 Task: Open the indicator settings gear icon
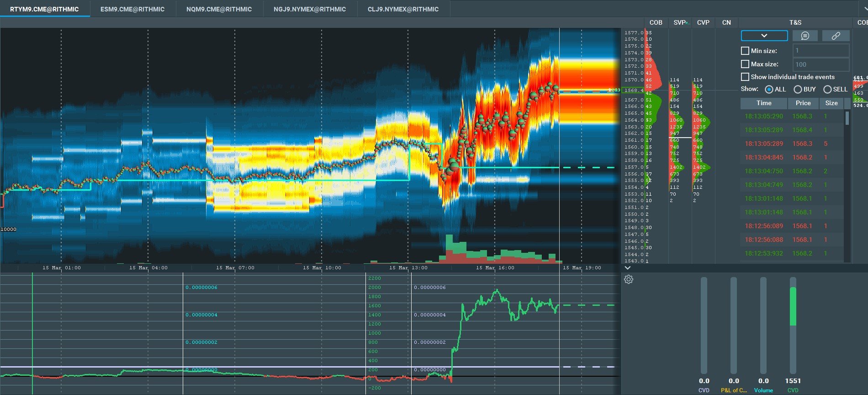[629, 279]
